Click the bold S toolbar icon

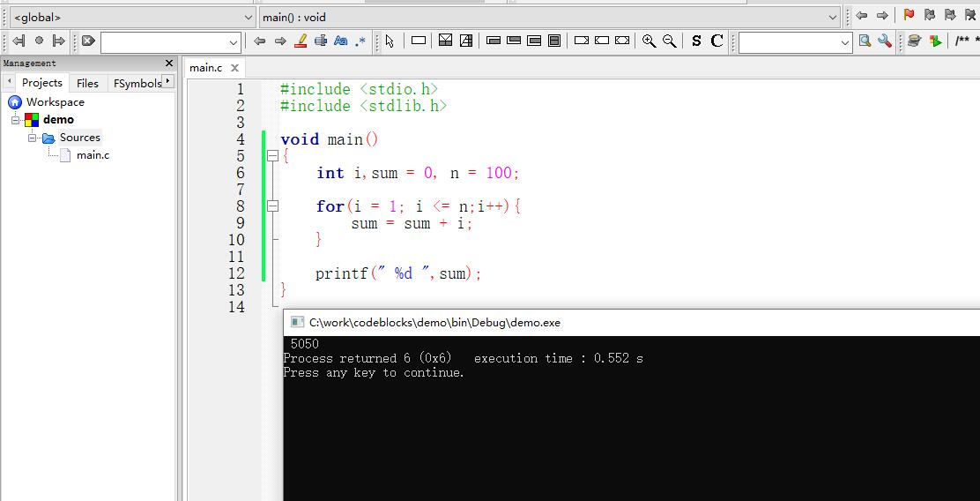tap(696, 41)
